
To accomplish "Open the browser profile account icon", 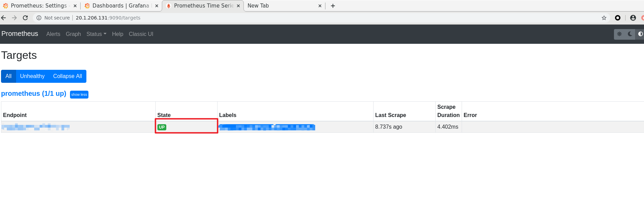I will pyautogui.click(x=633, y=18).
